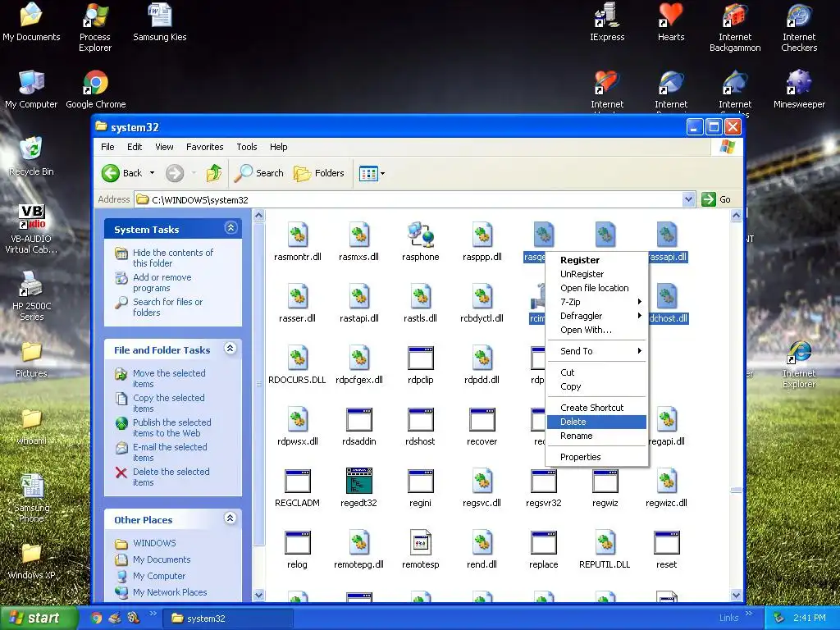Open VB-AUDIO Virtual Cable desktop icon

(x=31, y=229)
